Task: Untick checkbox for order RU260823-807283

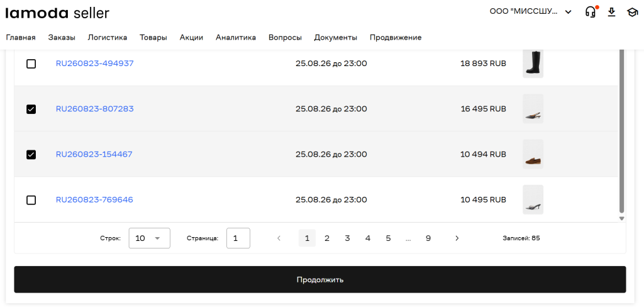Action: 31,109
